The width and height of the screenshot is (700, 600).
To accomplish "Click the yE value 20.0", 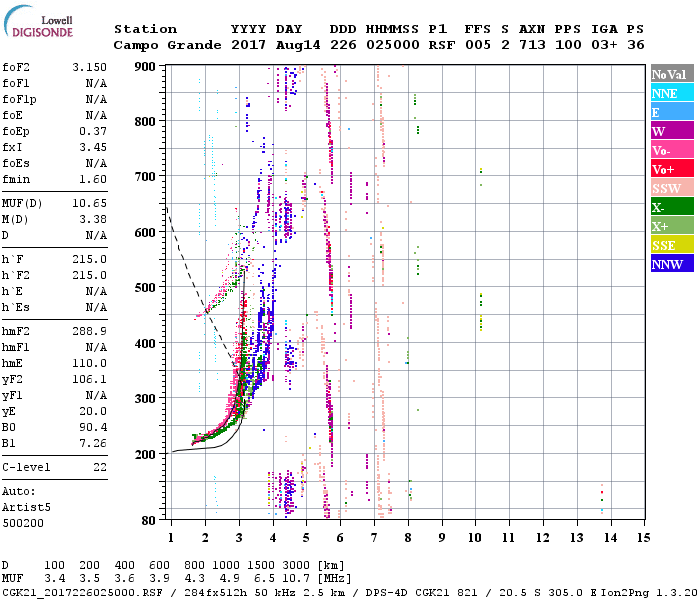I will tap(93, 411).
